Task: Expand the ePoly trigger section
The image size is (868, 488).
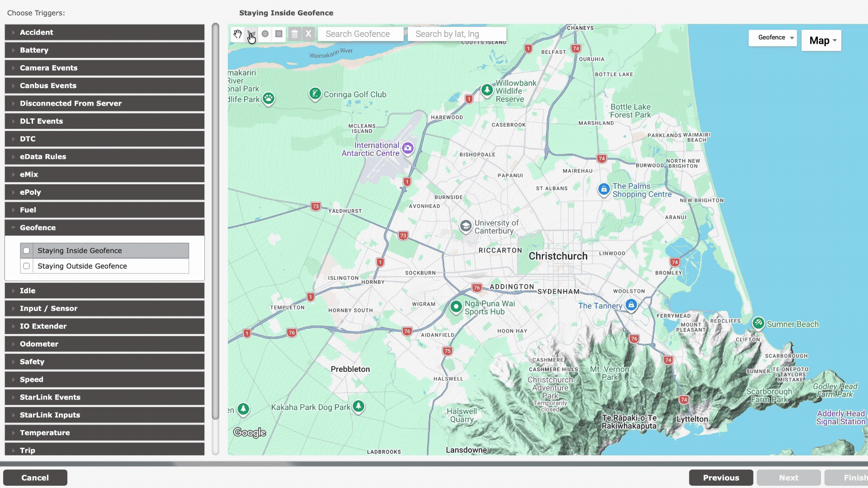Action: pos(104,192)
